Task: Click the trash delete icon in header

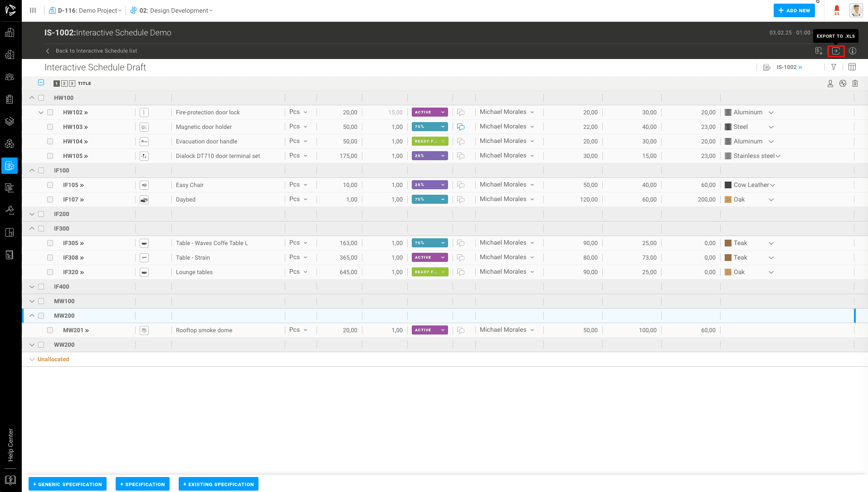Action: [x=855, y=84]
